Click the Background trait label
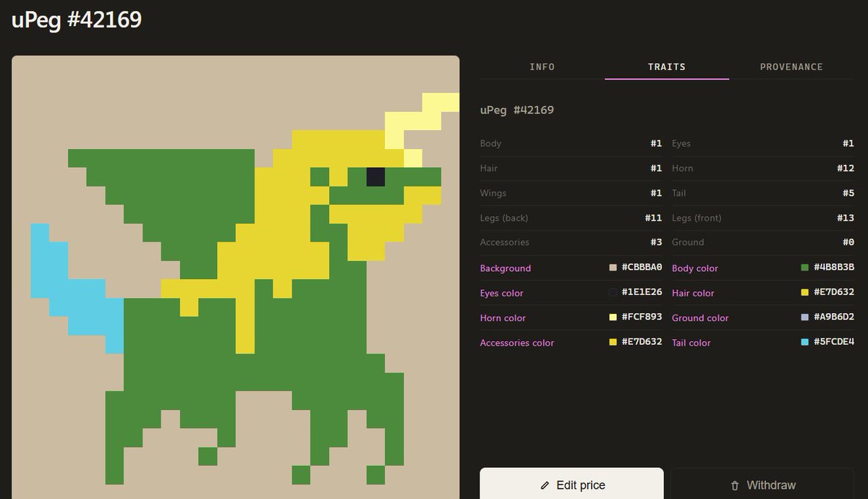The image size is (868, 499). (x=506, y=268)
